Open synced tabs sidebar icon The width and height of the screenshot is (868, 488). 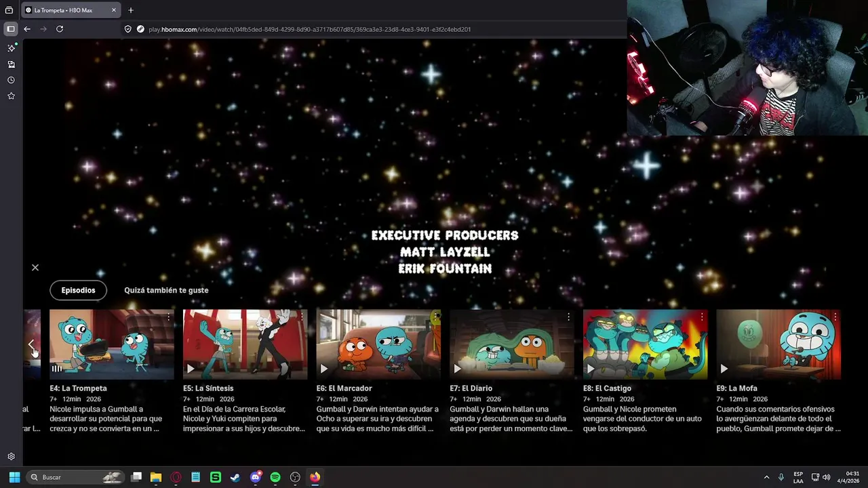click(x=11, y=64)
